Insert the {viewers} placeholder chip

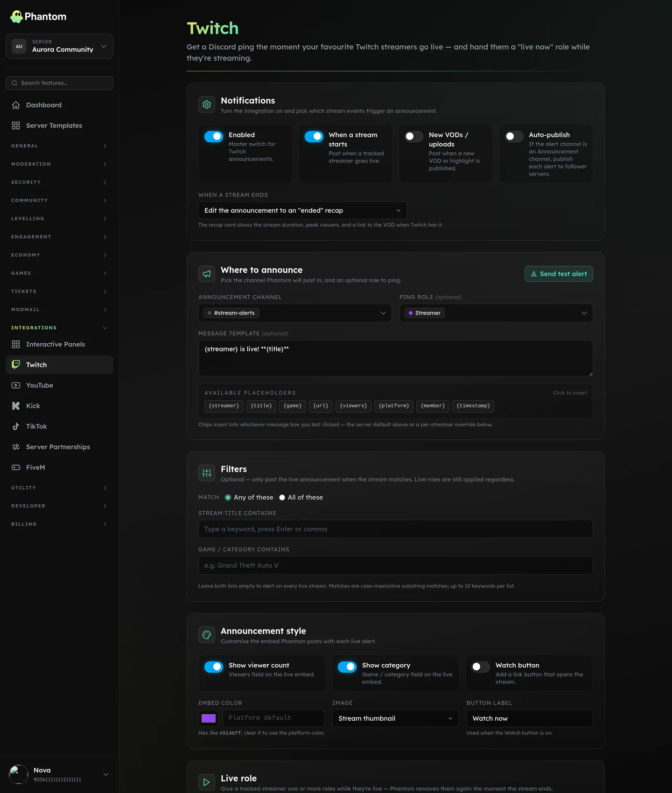(353, 406)
